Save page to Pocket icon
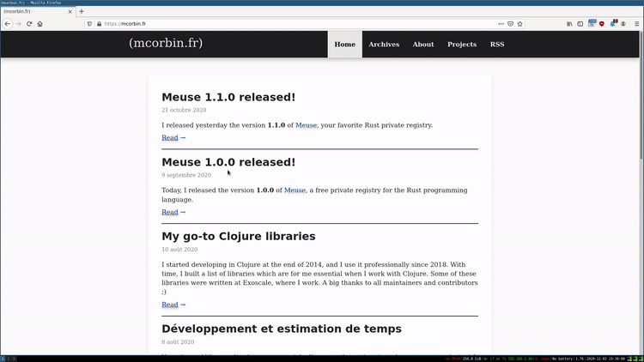 510,24
